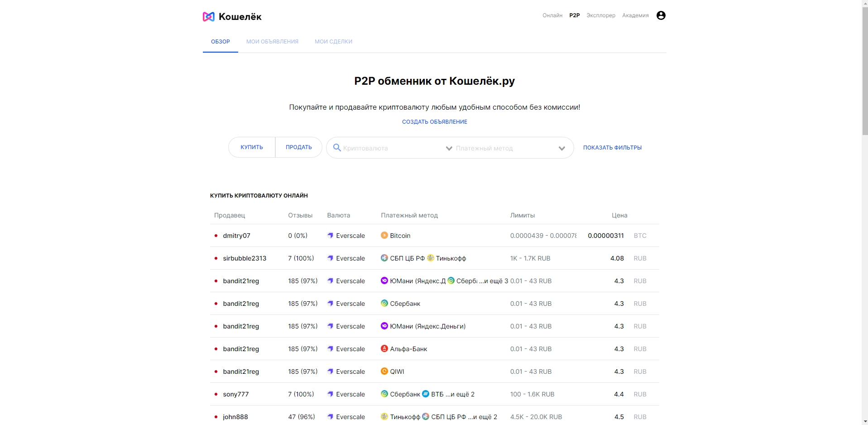Click bandit21reg in the QIWI row
The image size is (868, 425).
(x=241, y=372)
